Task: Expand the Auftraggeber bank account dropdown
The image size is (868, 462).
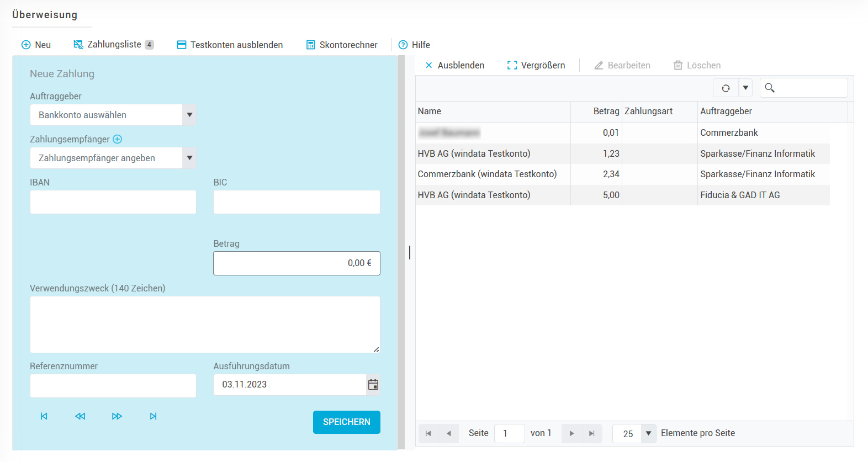Action: pyautogui.click(x=189, y=115)
